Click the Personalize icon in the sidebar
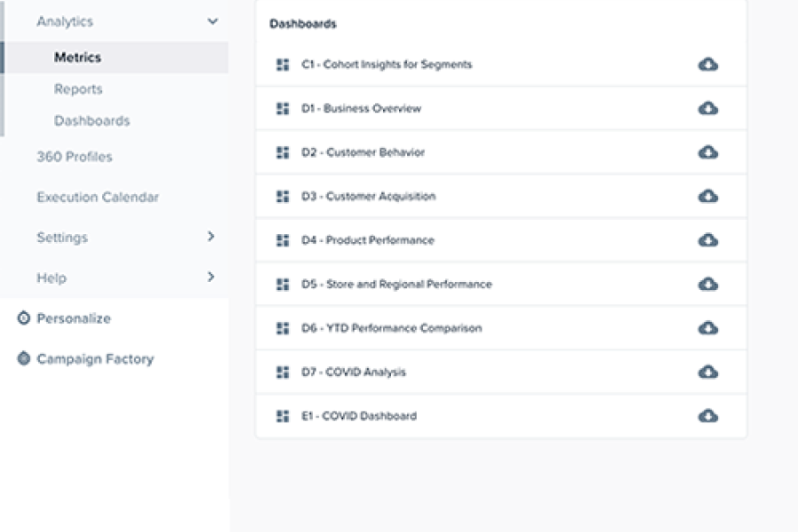This screenshot has height=532, width=798. pos(24,318)
